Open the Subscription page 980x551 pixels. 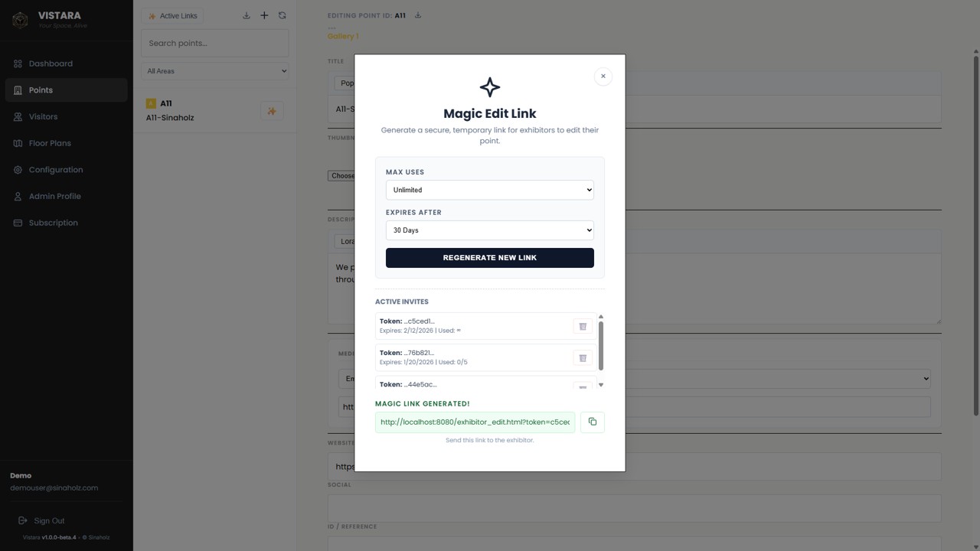pos(53,223)
